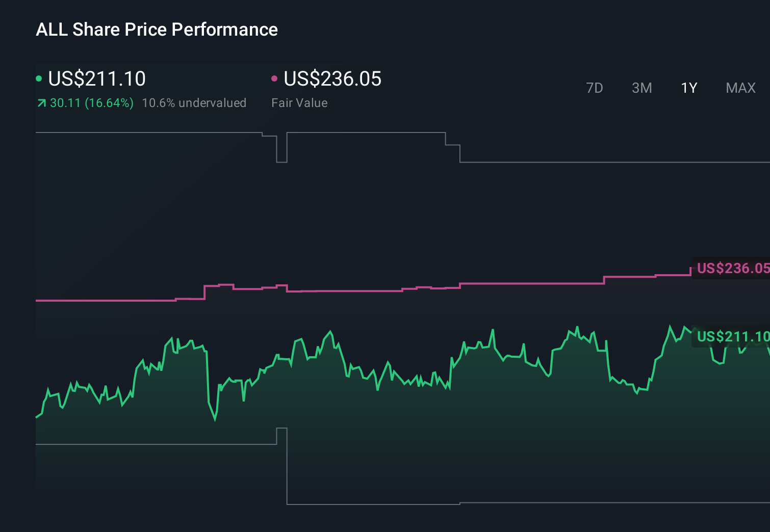Click the US$236.05 header price
The image size is (770, 532).
332,79
